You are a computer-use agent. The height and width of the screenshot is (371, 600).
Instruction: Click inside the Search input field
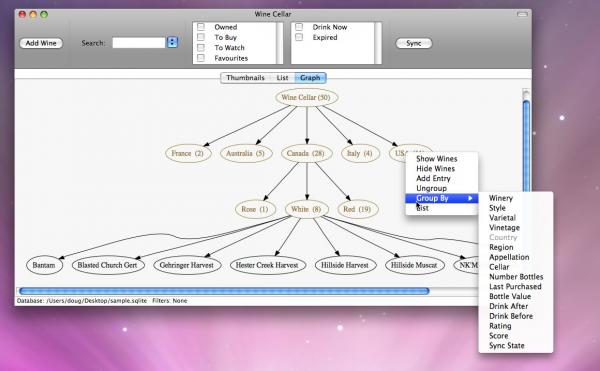point(139,42)
